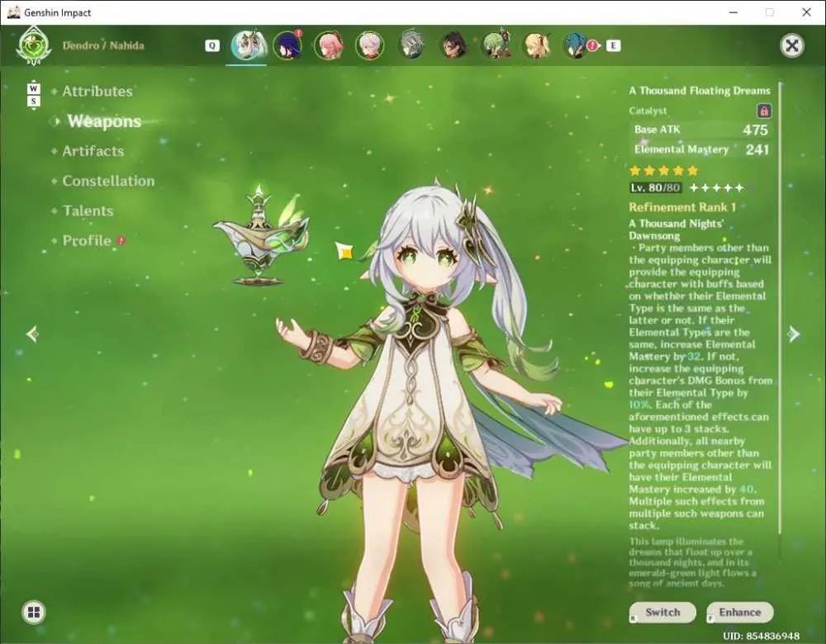The width and height of the screenshot is (826, 644).
Task: Open the Talents menu
Action: (88, 211)
